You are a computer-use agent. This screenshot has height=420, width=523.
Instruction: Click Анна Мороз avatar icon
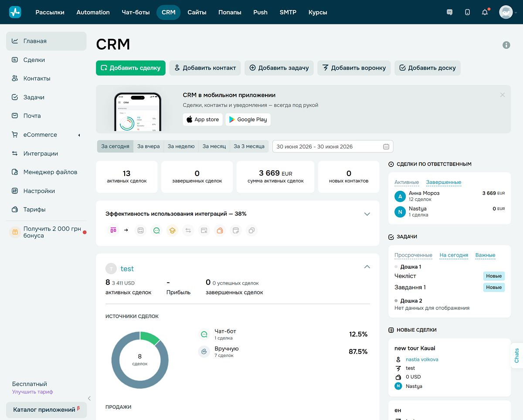click(x=400, y=196)
